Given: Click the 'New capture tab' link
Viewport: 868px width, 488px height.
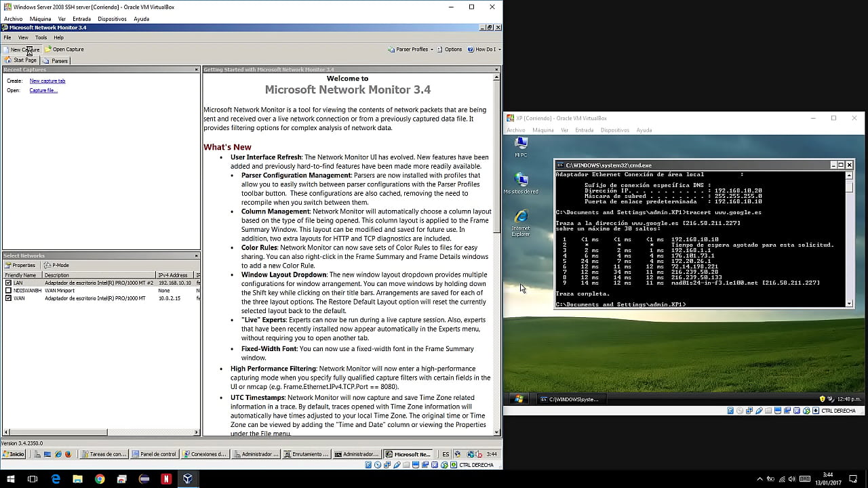Looking at the screenshot, I should click(47, 81).
